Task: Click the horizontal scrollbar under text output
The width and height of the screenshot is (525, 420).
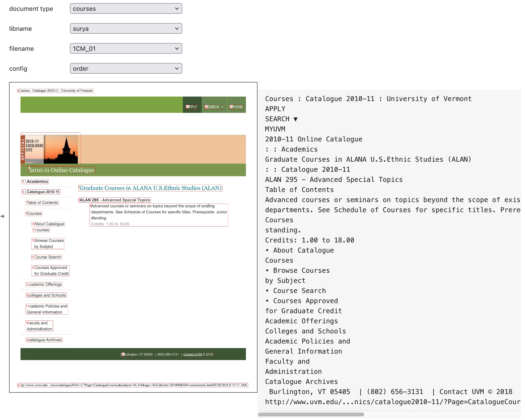Action: (311, 414)
